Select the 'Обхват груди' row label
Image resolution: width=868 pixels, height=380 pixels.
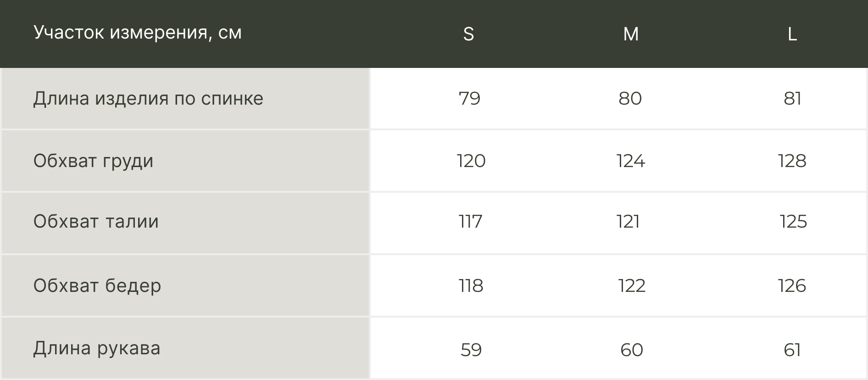93,161
